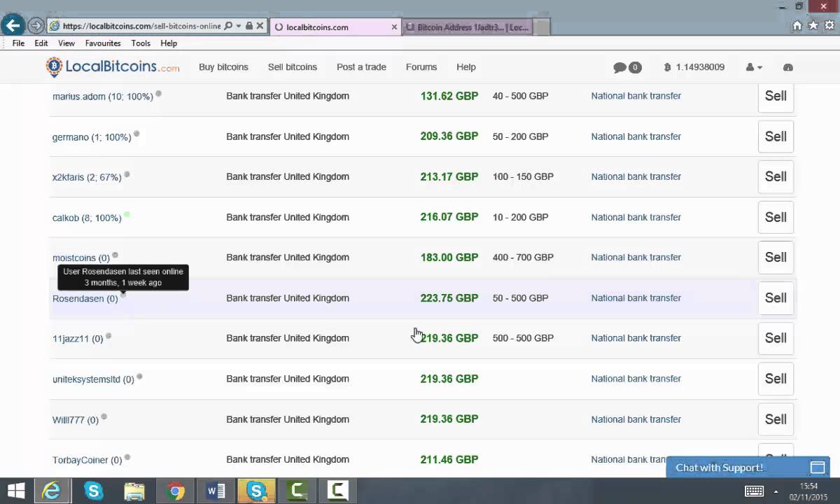Switch to the Bitcoin Address tab
Viewport: 840px width, 504px height.
click(467, 27)
